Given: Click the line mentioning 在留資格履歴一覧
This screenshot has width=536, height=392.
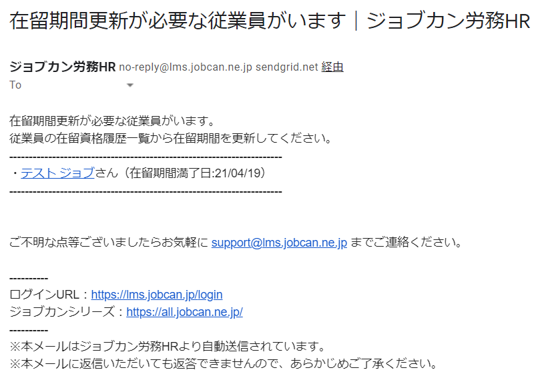Looking at the screenshot, I should (170, 139).
